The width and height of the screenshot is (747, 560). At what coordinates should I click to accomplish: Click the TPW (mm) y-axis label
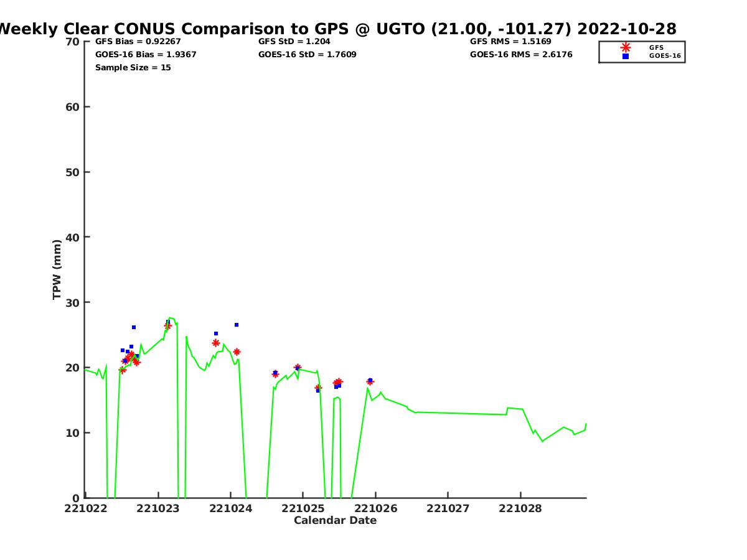click(x=57, y=269)
